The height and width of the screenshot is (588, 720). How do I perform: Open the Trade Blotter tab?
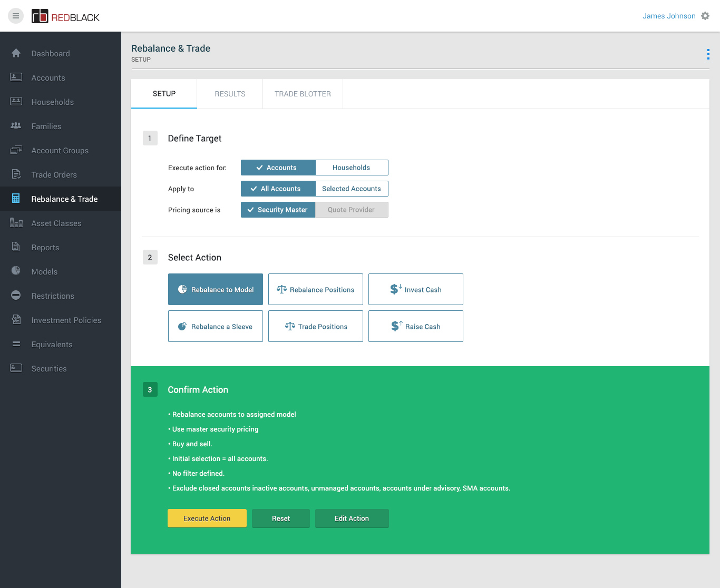[x=303, y=94]
